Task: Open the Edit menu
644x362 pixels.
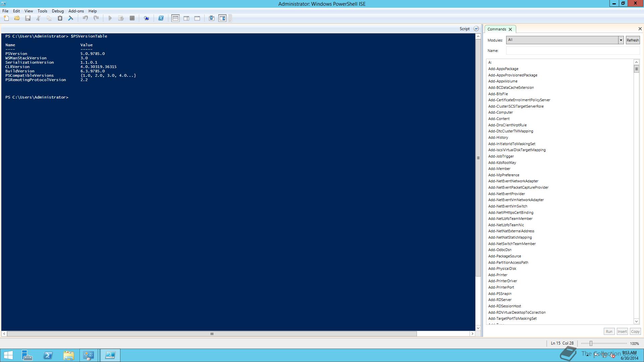Action: tap(16, 11)
